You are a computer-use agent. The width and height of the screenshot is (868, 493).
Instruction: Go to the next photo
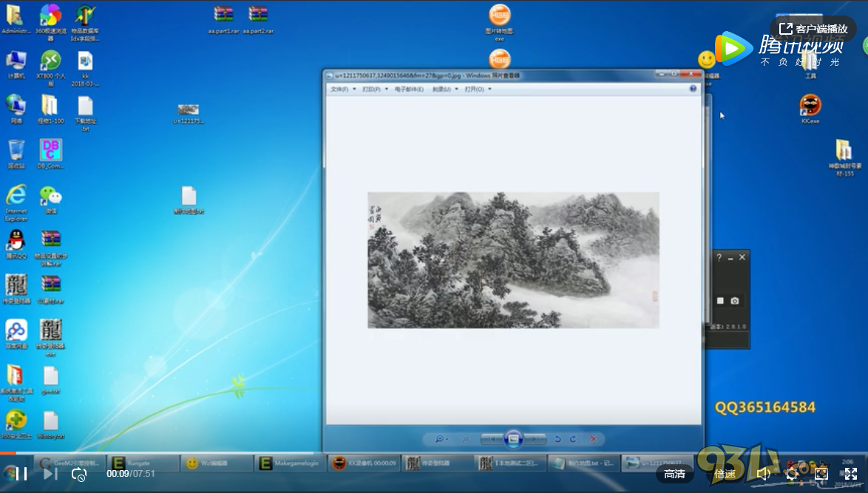[535, 439]
